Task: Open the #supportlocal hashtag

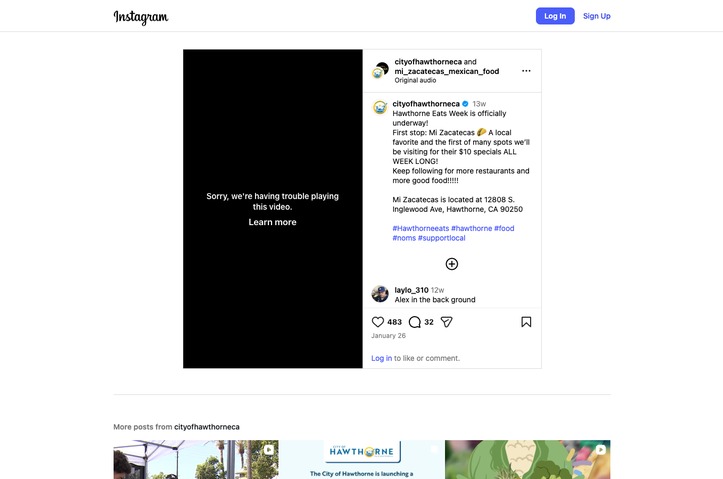Action: (441, 238)
